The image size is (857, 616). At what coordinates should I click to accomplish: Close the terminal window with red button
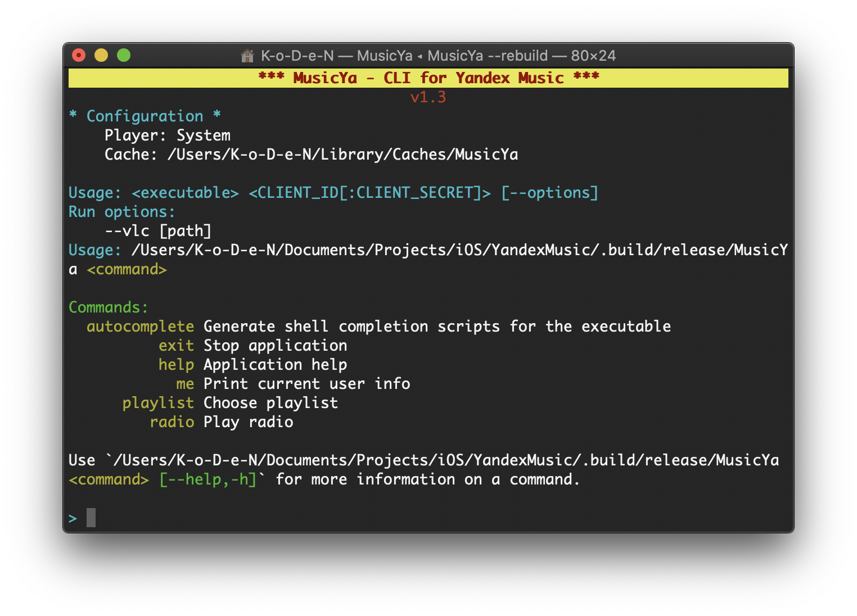coord(79,55)
